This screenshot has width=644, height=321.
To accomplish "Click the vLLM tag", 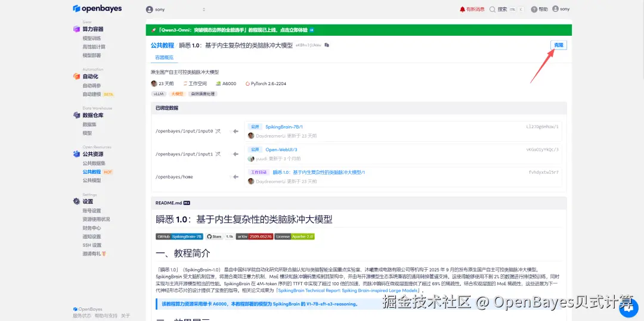I will [158, 94].
